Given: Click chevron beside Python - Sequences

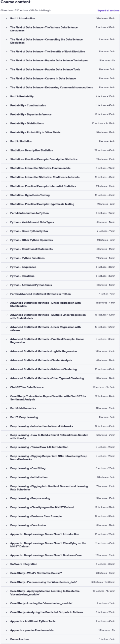Looking at the screenshot, I should tap(7, 267).
